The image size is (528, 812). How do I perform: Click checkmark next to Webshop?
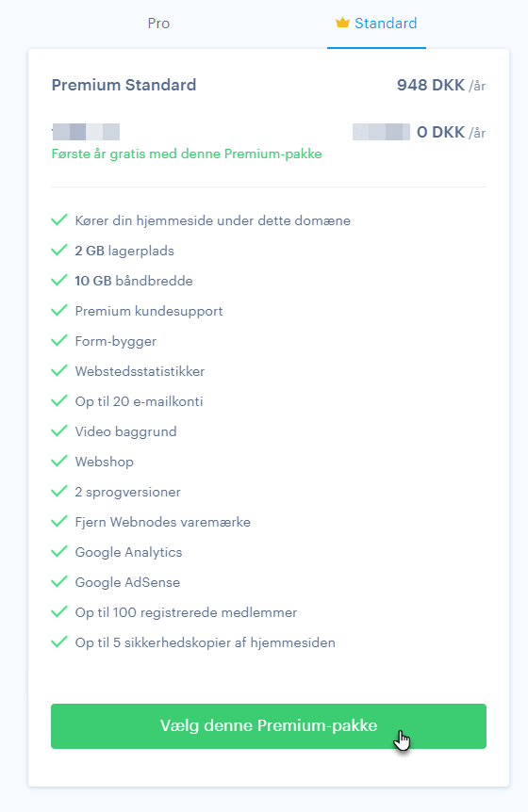(x=59, y=461)
